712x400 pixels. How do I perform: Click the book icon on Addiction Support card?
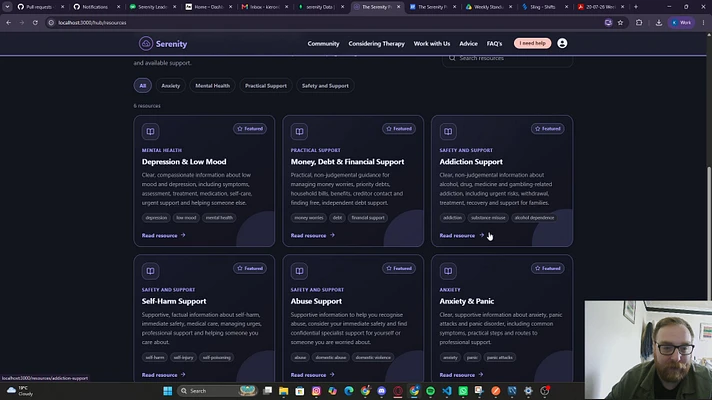(448, 132)
